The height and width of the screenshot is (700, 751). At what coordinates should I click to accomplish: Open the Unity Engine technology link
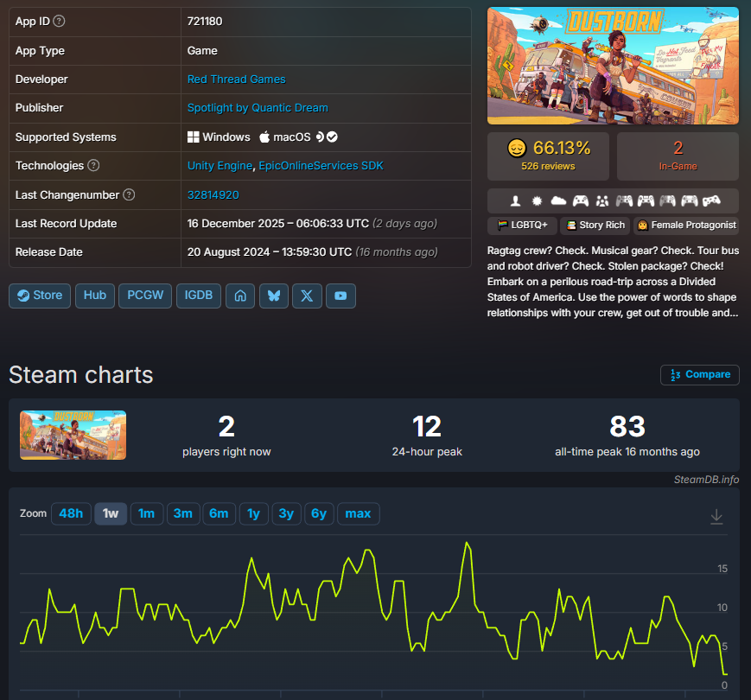coord(220,166)
